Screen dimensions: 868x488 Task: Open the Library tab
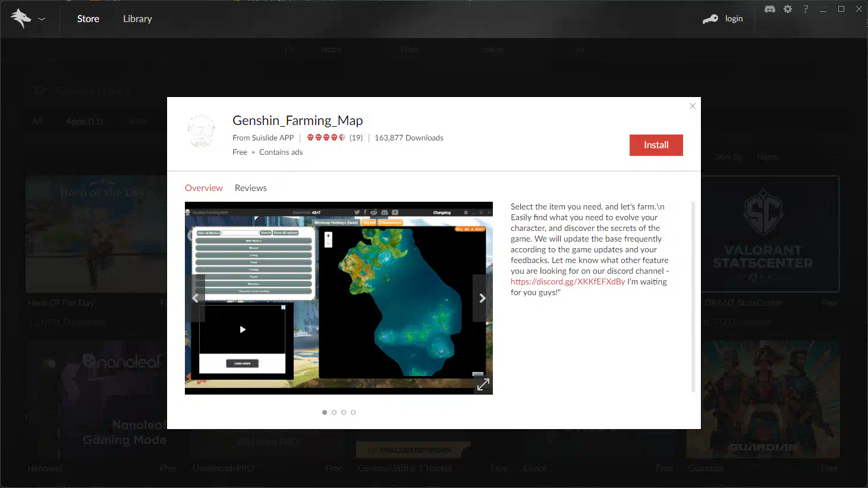137,18
